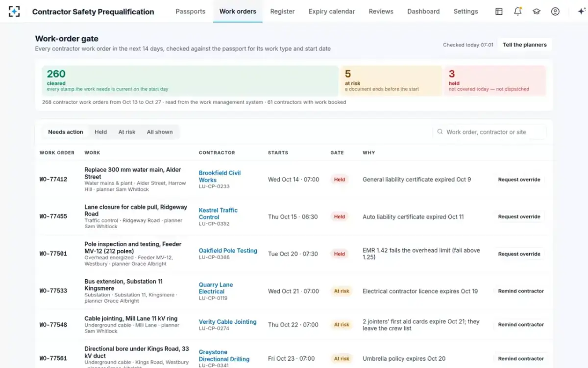Click the 3 held summary card
The width and height of the screenshot is (588, 368).
495,81
